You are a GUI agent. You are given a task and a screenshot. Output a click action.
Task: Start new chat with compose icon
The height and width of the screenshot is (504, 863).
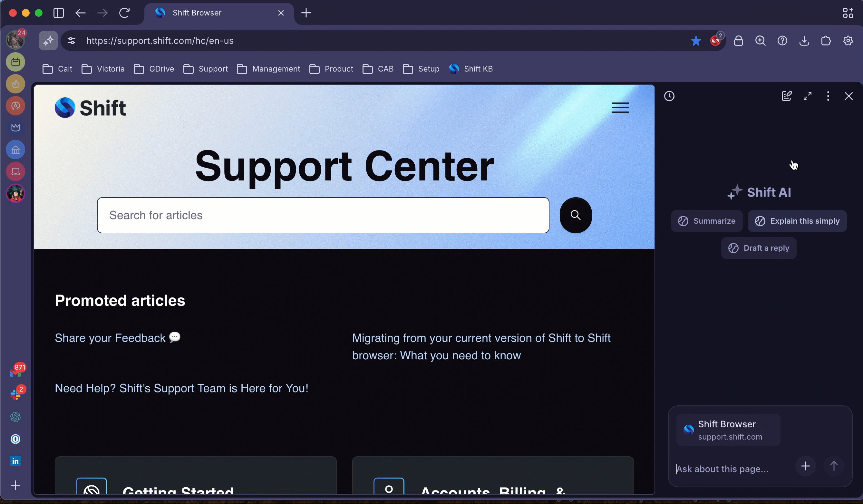point(786,96)
